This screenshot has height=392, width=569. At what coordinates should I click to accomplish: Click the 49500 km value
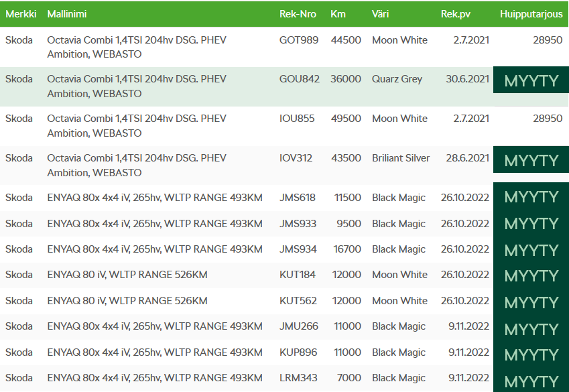point(346,119)
